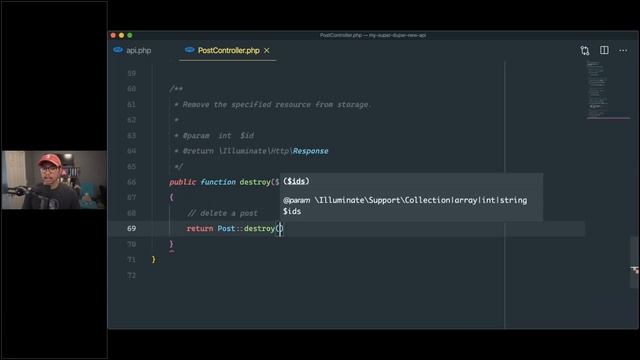Screen dimensions: 640x360
Task: Click the minimap code overview
Action: click(x=607, y=90)
